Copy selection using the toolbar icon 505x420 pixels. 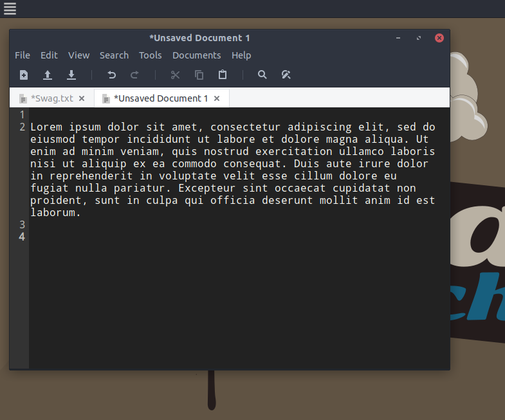tap(199, 75)
